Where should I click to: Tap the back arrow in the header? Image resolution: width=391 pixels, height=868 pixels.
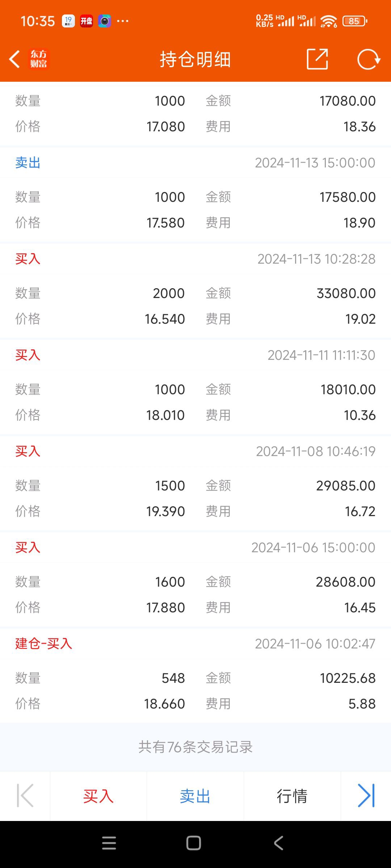coord(14,59)
